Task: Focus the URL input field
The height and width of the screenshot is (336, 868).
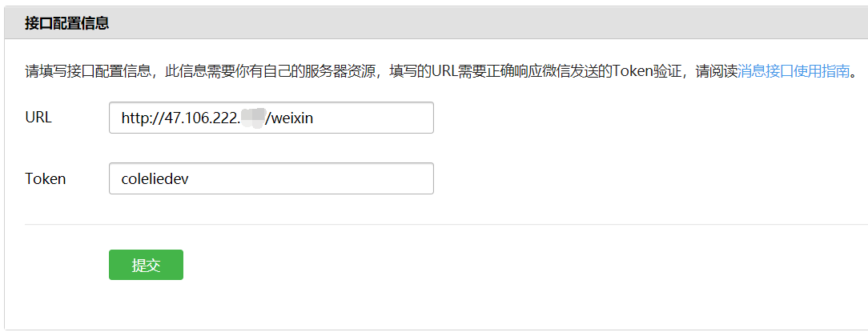Action: [x=271, y=117]
